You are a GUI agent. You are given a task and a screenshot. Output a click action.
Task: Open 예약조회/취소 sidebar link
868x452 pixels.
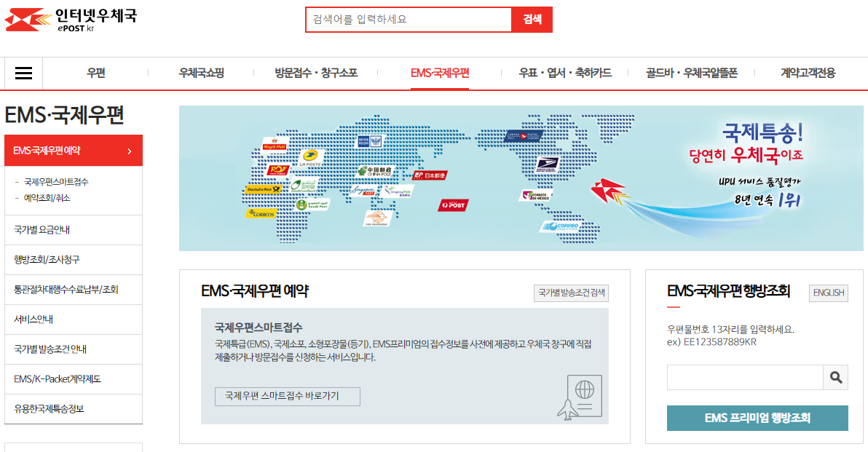pos(47,198)
